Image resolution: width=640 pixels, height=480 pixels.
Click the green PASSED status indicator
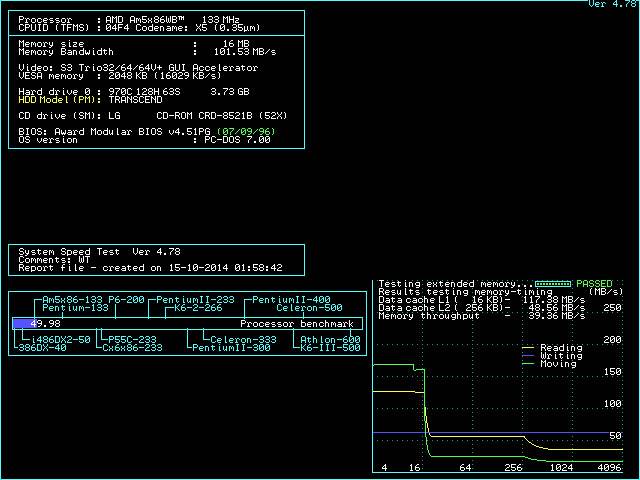(595, 284)
